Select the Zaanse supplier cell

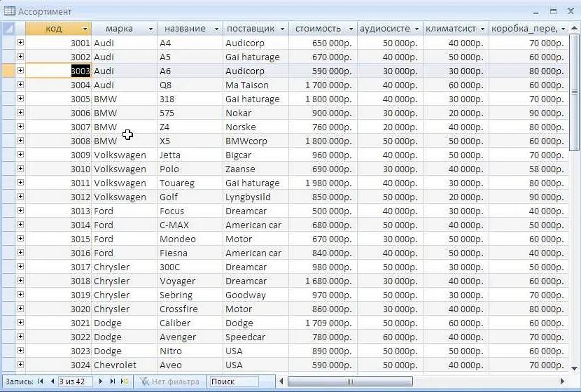255,169
